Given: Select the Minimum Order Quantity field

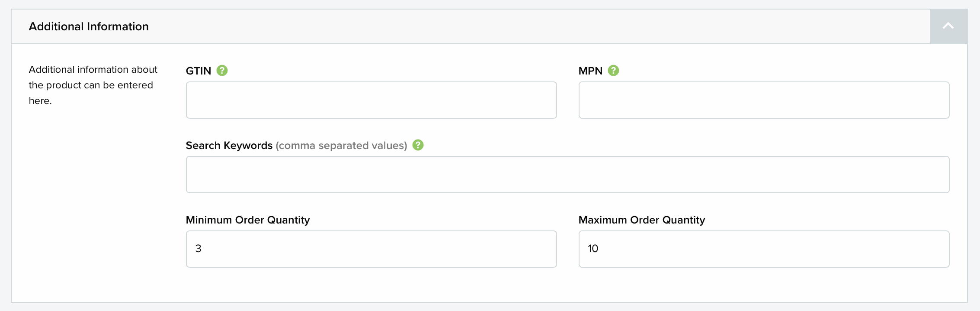Looking at the screenshot, I should [x=371, y=249].
